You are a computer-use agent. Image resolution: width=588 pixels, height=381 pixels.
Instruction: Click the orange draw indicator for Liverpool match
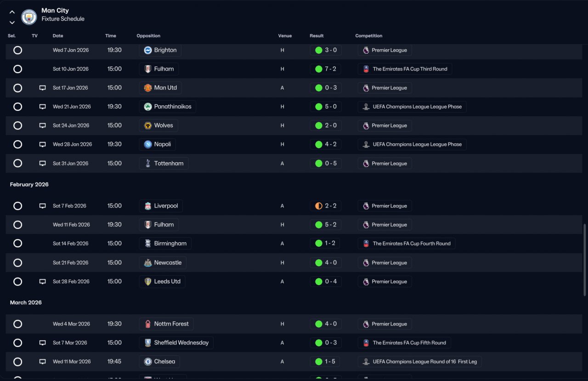tap(318, 206)
